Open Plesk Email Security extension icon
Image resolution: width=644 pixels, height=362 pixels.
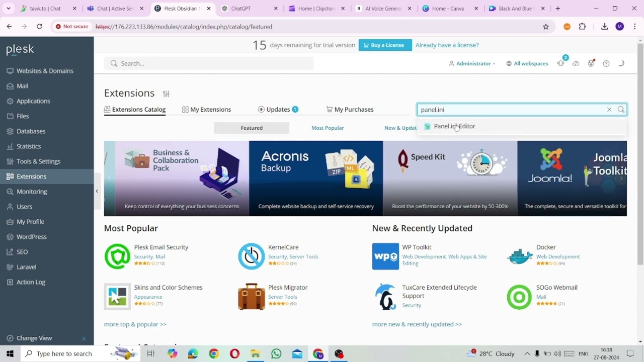coord(117,256)
